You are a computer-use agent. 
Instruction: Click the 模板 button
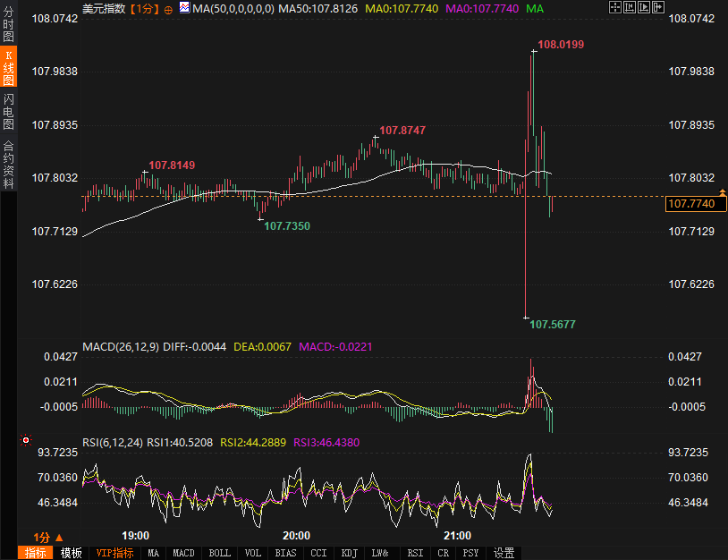(x=72, y=553)
